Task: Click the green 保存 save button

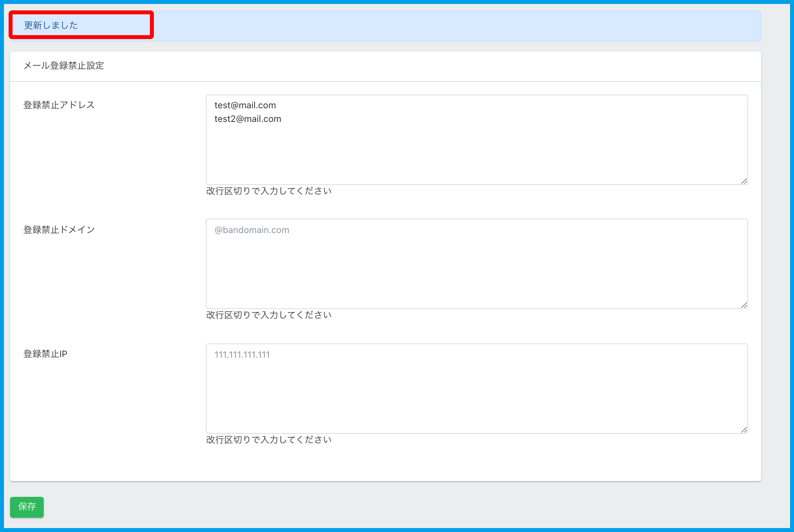Action: pos(27,507)
